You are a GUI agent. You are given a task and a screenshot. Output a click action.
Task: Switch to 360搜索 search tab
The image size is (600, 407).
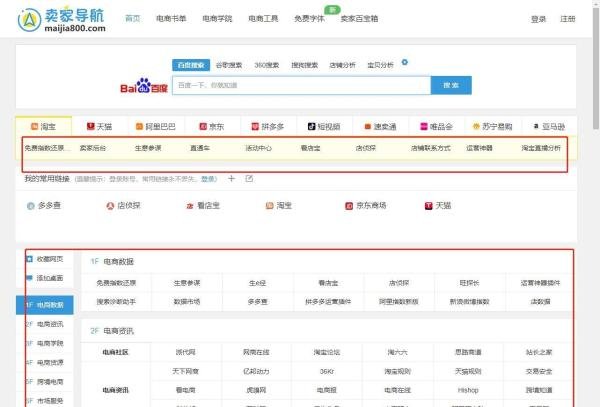tap(267, 65)
